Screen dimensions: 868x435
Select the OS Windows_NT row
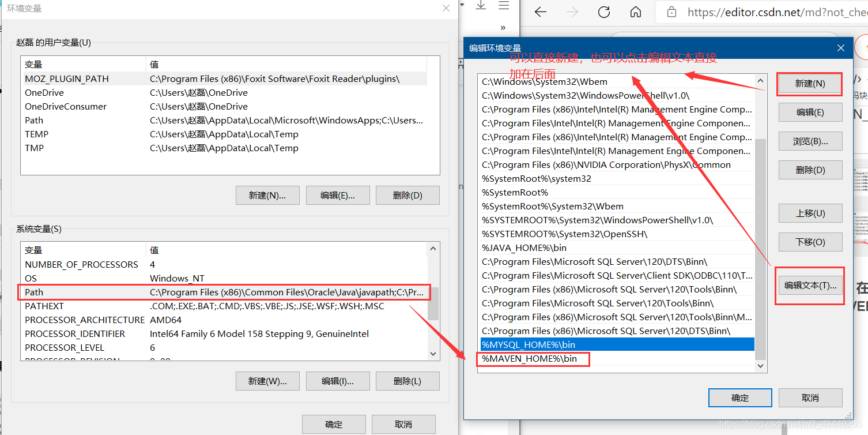(225, 279)
